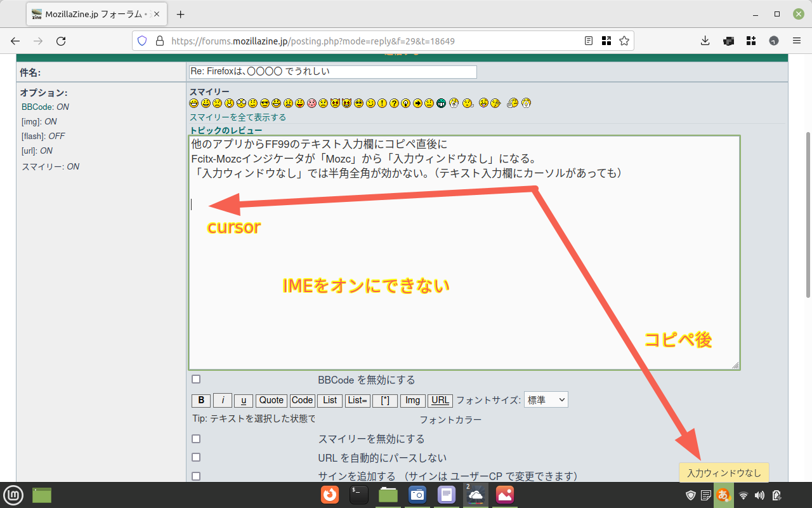Launch the terminal from the taskbar
The width and height of the screenshot is (812, 508).
[359, 495]
